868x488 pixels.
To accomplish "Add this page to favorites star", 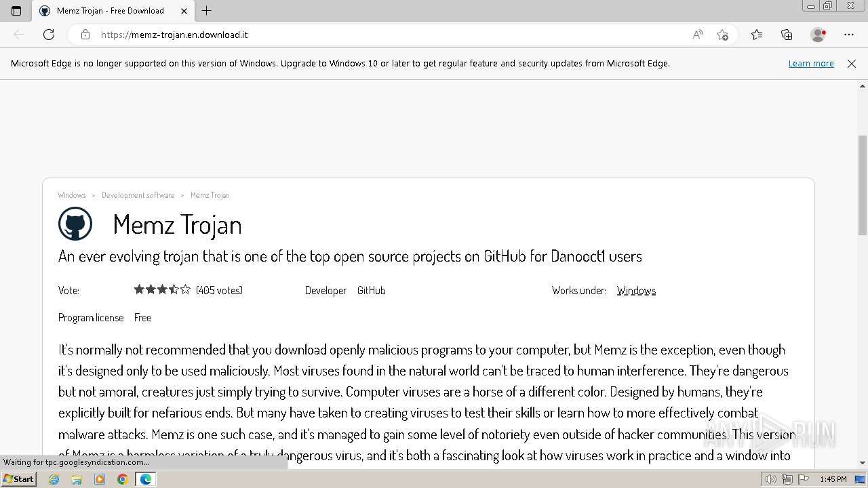I will pos(722,35).
